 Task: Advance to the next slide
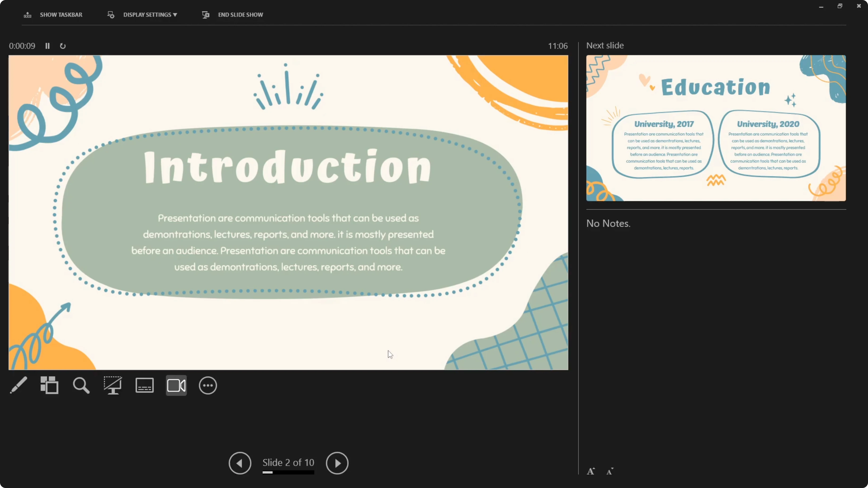337,463
